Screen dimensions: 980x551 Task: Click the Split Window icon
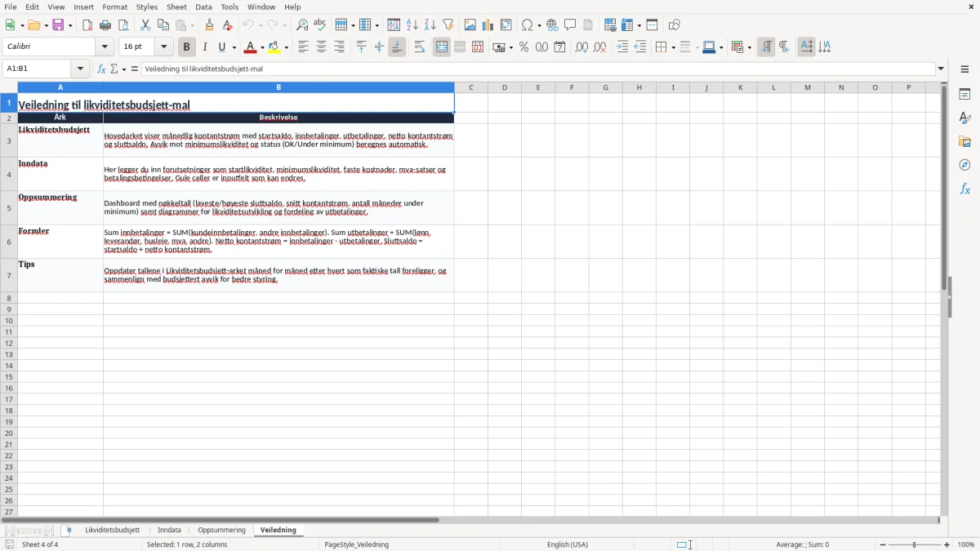click(653, 25)
